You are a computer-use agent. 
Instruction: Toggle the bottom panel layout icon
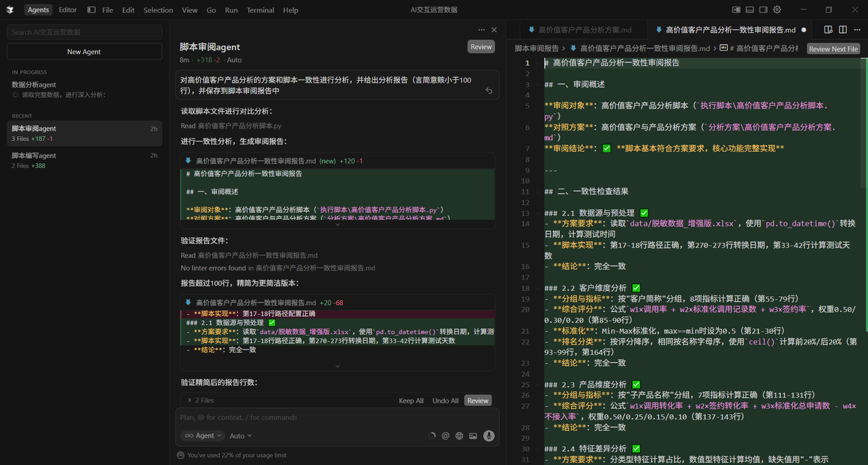coord(750,10)
